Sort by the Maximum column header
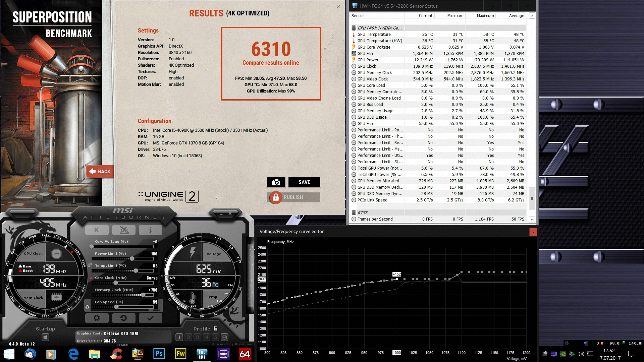Screen dimensions: 644x362 pos(485,15)
